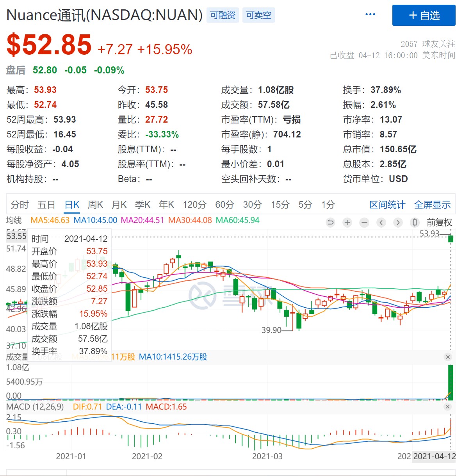Select the 年K chart tab
456x476 pixels.
[167, 205]
